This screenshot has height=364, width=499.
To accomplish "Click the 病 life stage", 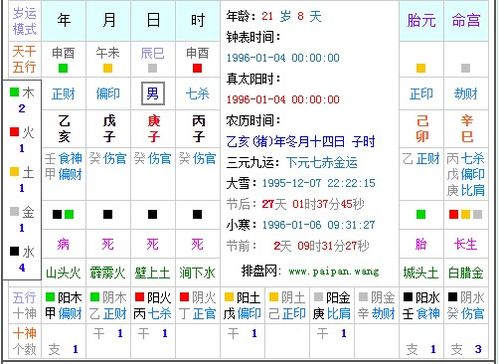I will (63, 244).
